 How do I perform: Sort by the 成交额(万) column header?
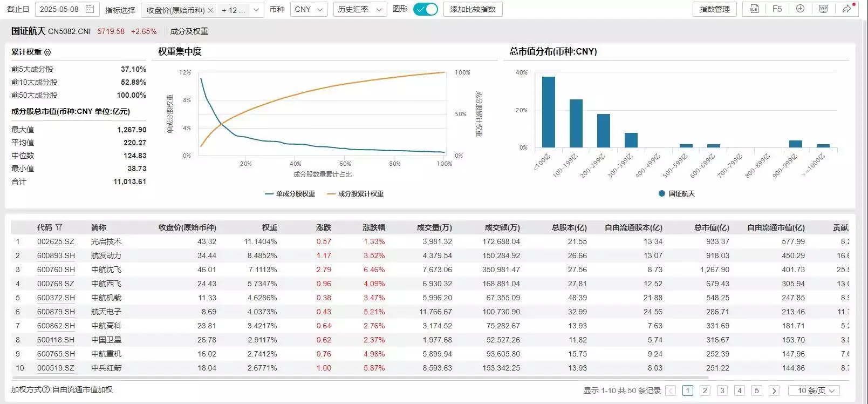point(502,227)
